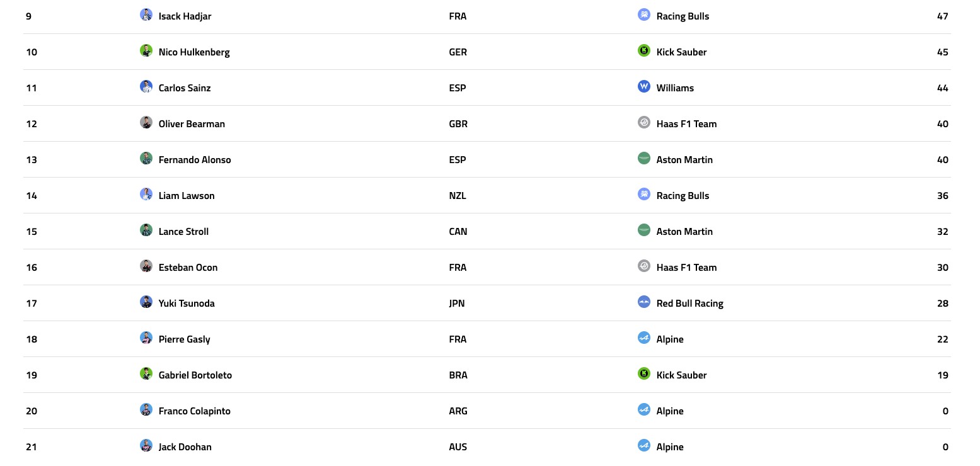Click Isack Hadjar's driver avatar icon
This screenshot has width=980, height=466.
click(x=146, y=15)
